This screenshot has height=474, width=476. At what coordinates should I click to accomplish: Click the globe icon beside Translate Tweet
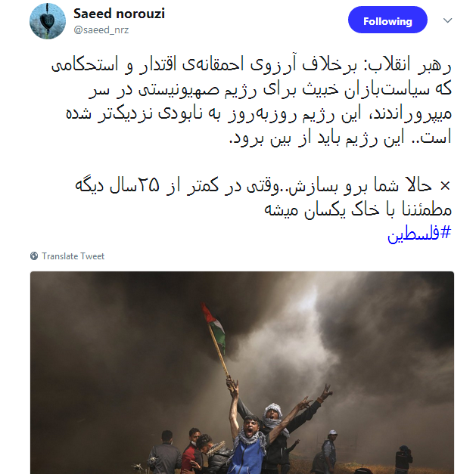[x=34, y=256]
